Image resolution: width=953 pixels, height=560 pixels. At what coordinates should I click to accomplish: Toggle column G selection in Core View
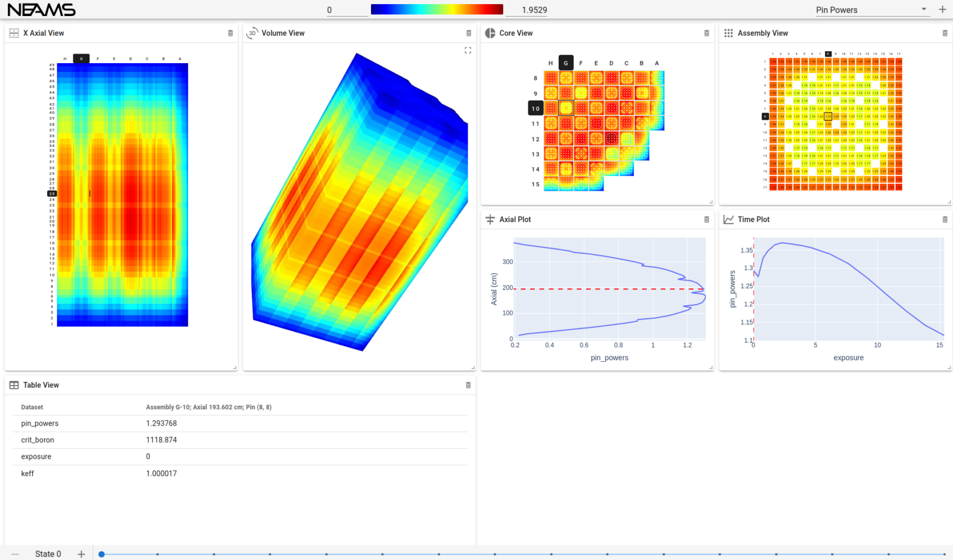pyautogui.click(x=566, y=63)
